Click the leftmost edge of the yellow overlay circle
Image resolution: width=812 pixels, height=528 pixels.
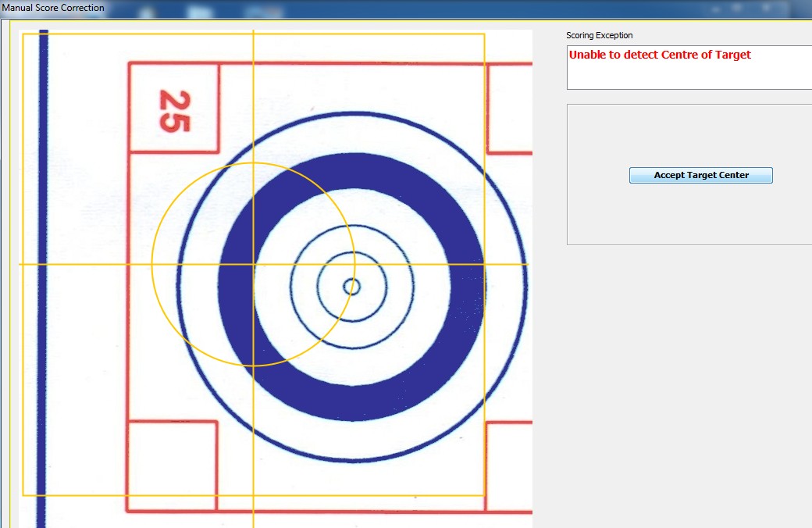[151, 264]
